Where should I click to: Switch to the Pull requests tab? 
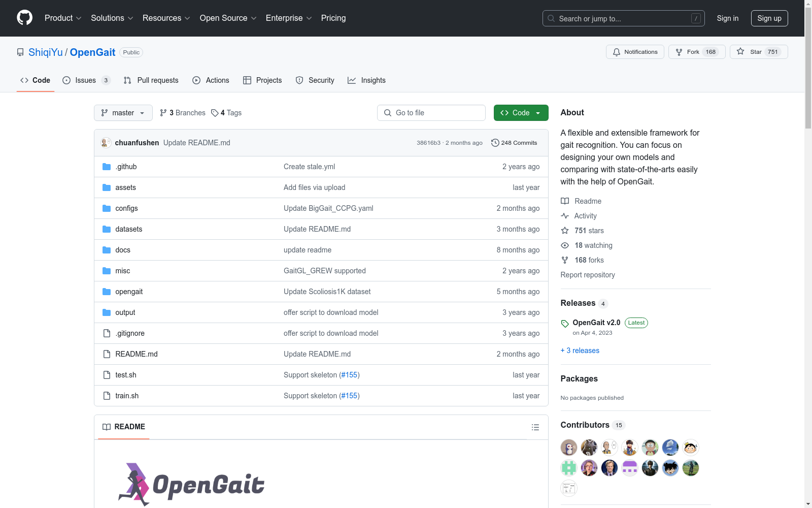click(151, 80)
